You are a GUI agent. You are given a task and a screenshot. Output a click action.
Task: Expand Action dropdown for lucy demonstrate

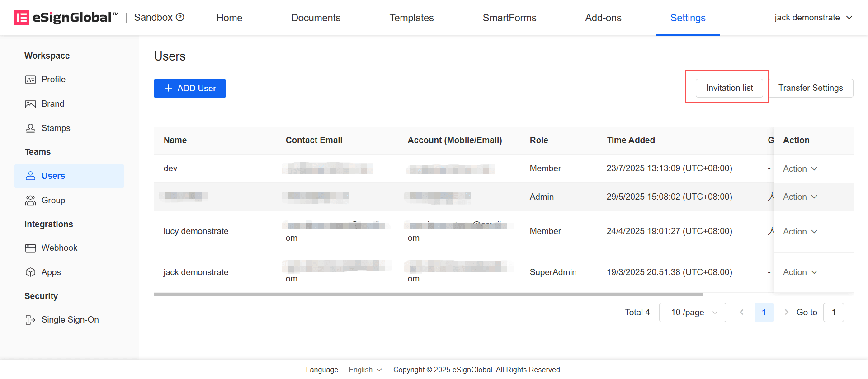click(x=800, y=231)
